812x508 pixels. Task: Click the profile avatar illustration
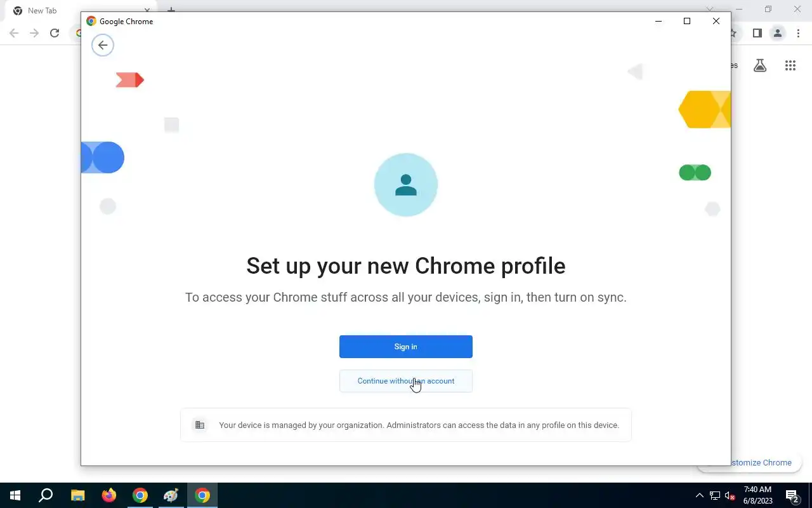coord(406,185)
